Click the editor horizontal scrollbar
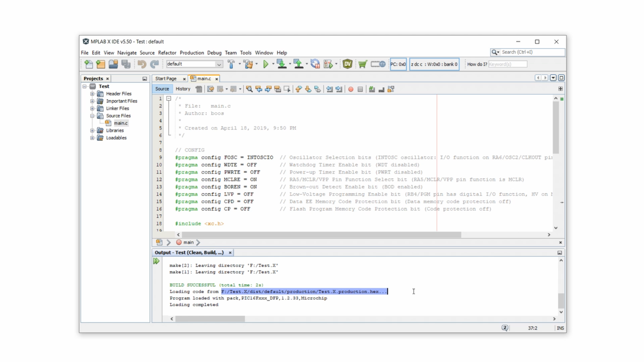The image size is (644, 362). coord(321,235)
